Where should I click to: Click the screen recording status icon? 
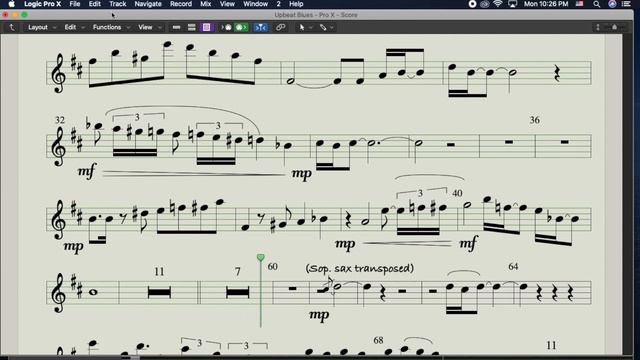pos(472,4)
